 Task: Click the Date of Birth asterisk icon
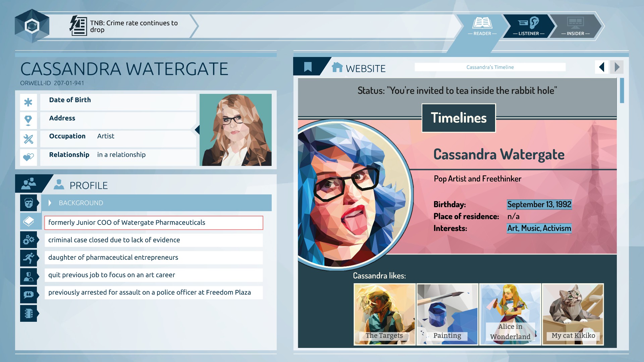[28, 102]
